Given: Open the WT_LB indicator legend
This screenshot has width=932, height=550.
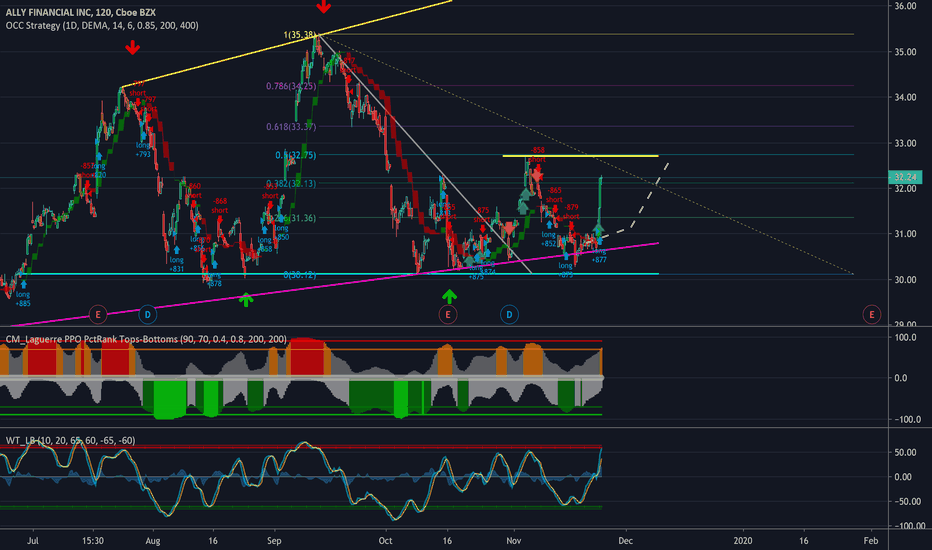Looking at the screenshot, I should pyautogui.click(x=70, y=440).
